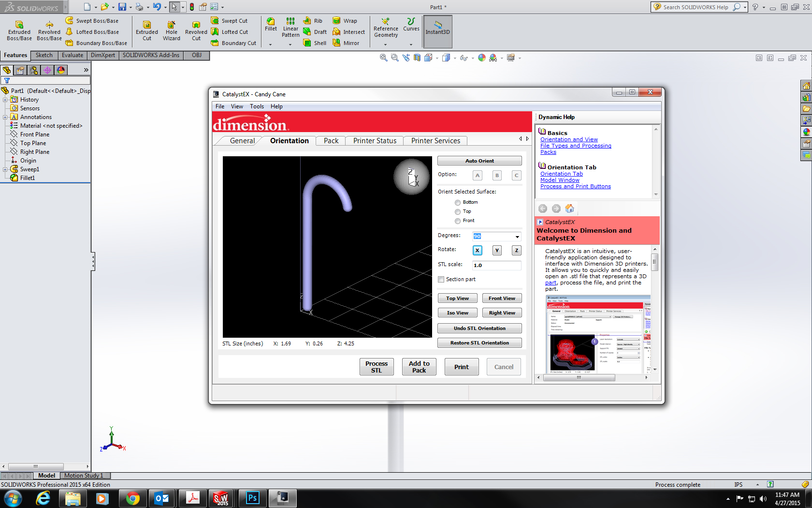Open the CatalystEX Tools menu
Screen dimensions: 812x508
[257, 106]
